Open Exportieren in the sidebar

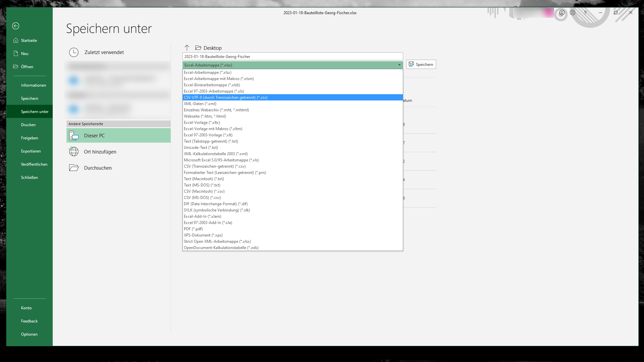pyautogui.click(x=31, y=151)
